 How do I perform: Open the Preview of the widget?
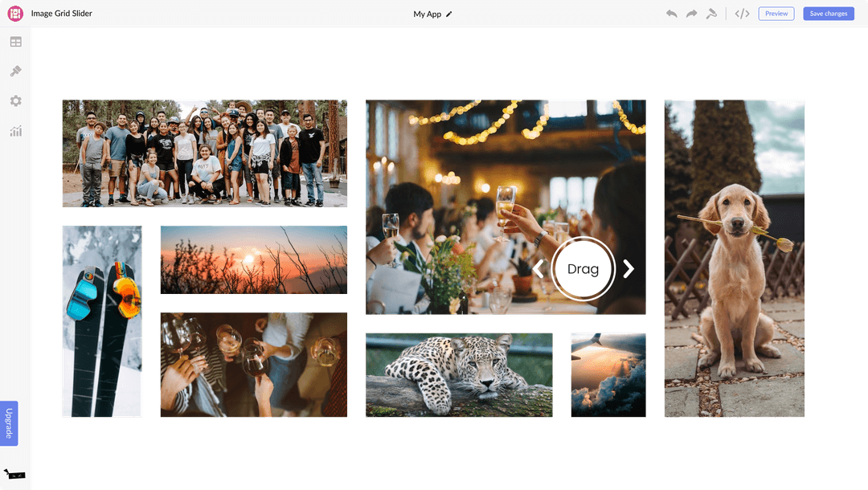(776, 13)
